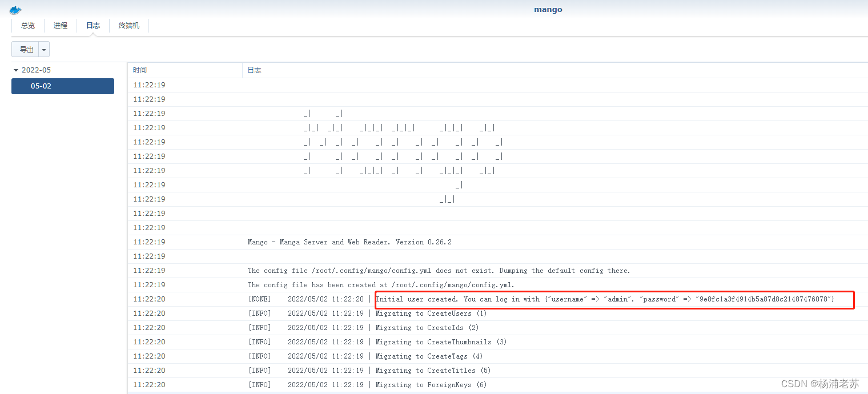Select the Mango version 0.26.2 log line
The image size is (868, 394).
point(498,242)
